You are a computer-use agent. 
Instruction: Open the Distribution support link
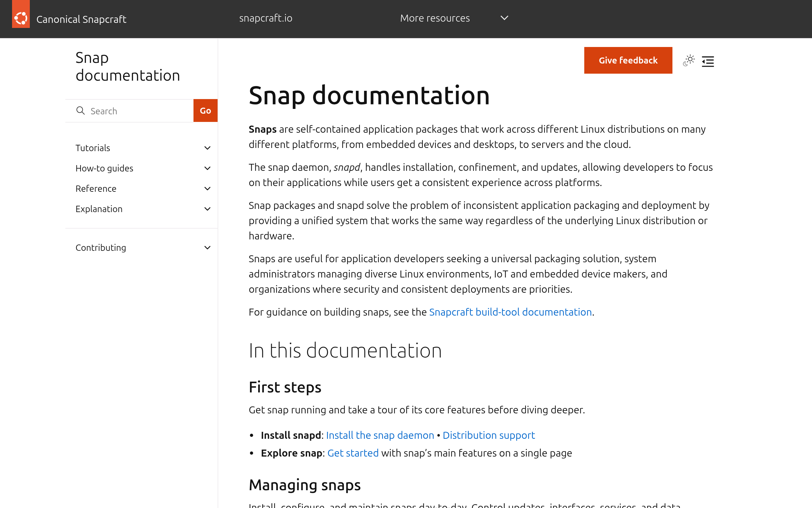click(x=489, y=435)
